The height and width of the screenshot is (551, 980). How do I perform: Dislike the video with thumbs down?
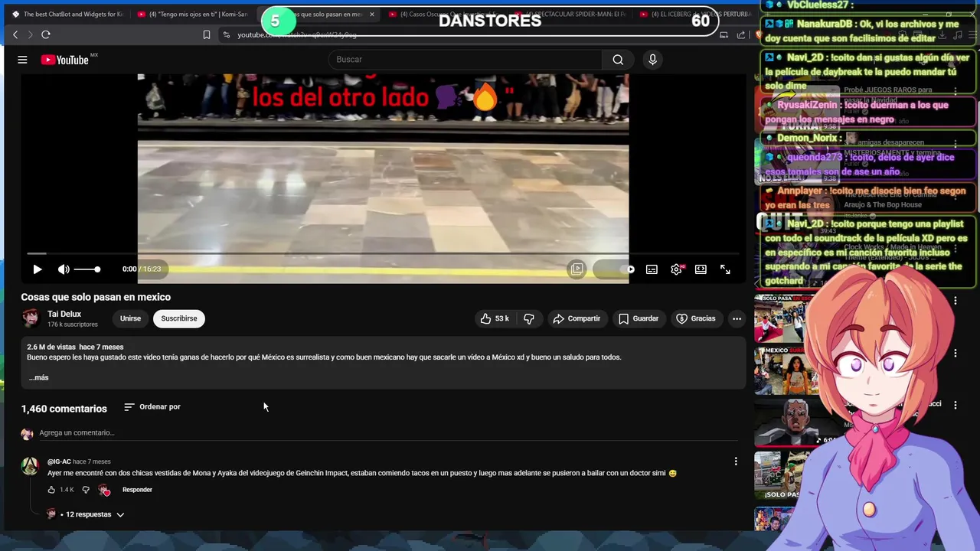(x=529, y=318)
